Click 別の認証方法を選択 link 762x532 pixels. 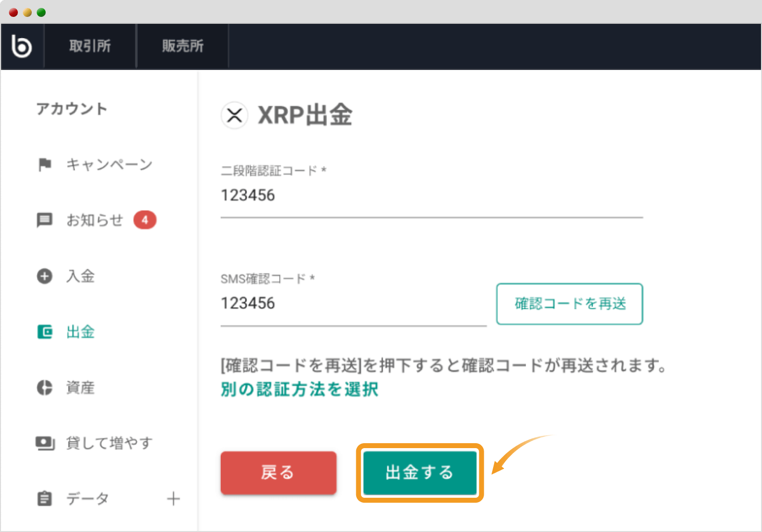point(300,389)
